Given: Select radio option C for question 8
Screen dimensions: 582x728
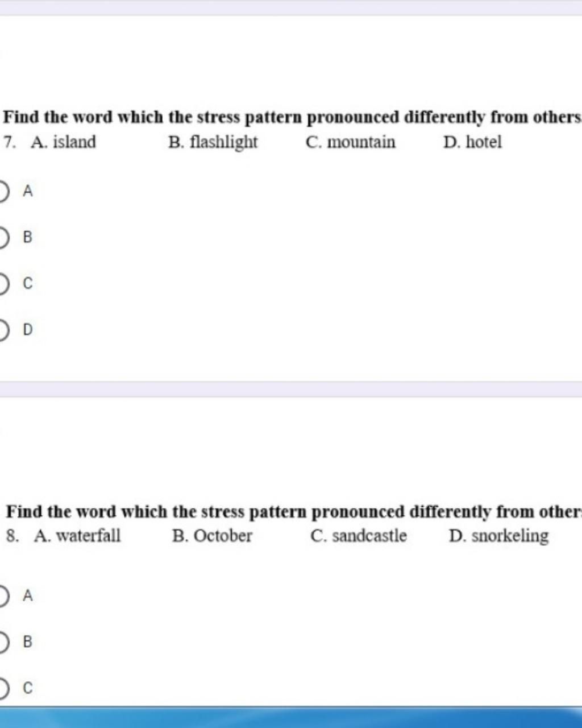Looking at the screenshot, I should click(x=3, y=688).
